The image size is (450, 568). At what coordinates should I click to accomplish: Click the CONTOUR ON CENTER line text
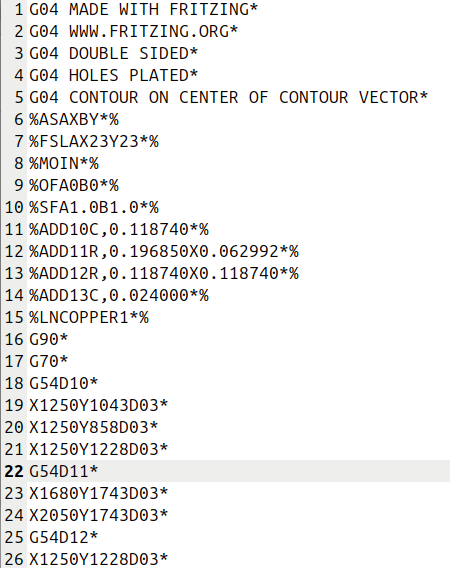click(x=228, y=97)
